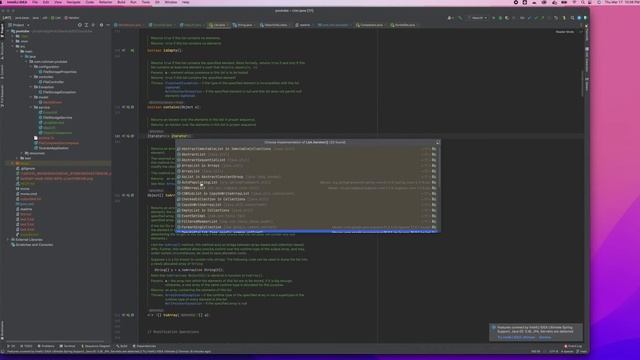The width and height of the screenshot is (640, 360).
Task: Click the library icon at right of ArrayList row
Action: click(x=434, y=171)
